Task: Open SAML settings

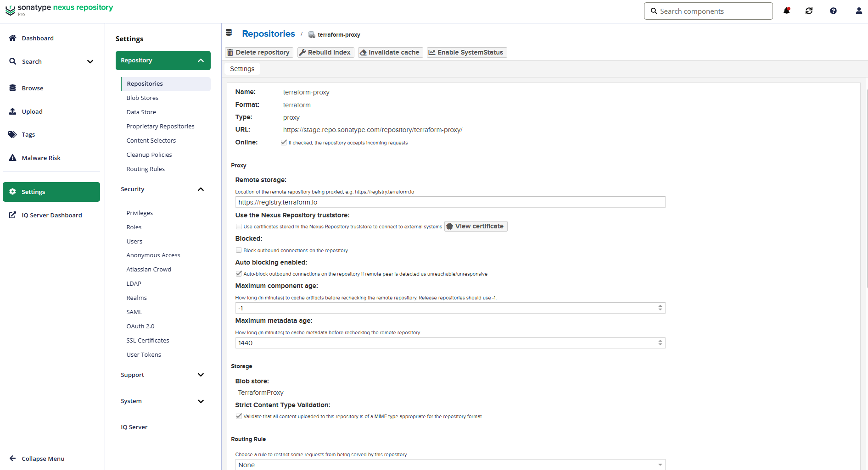Action: point(134,312)
